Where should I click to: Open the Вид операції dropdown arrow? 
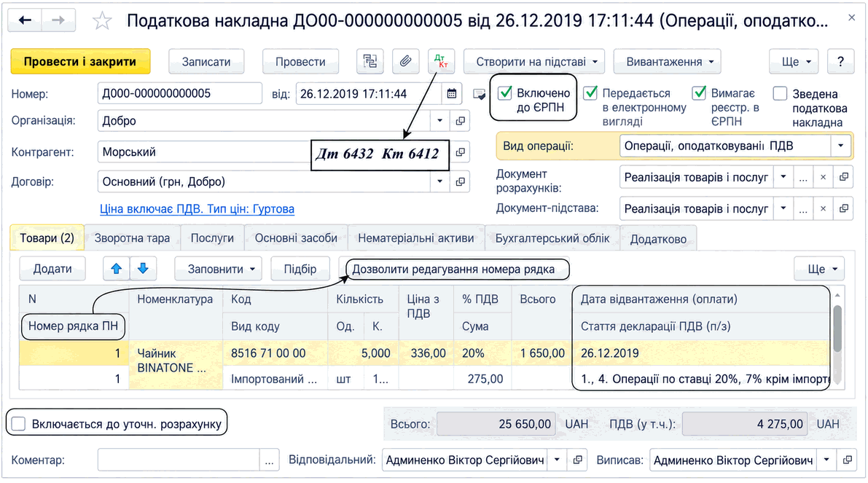(x=841, y=146)
